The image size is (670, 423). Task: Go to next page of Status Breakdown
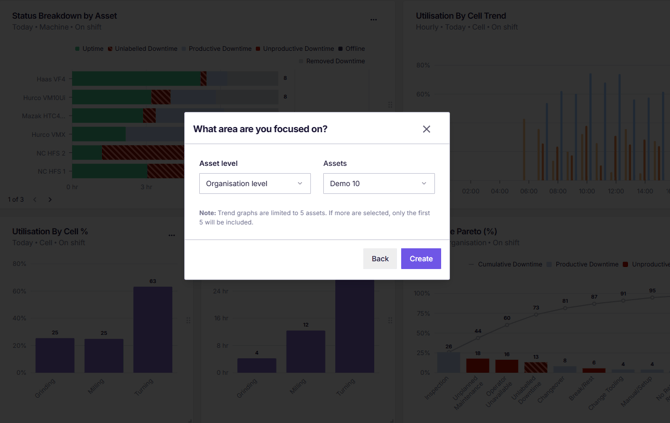(x=50, y=200)
